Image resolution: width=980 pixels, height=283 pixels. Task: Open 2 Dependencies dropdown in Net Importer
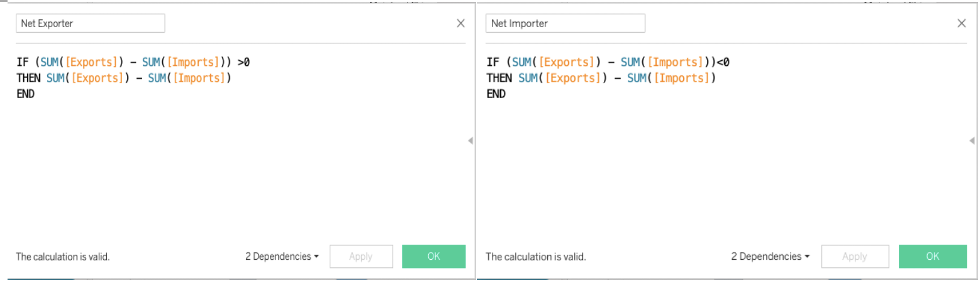[x=770, y=257]
